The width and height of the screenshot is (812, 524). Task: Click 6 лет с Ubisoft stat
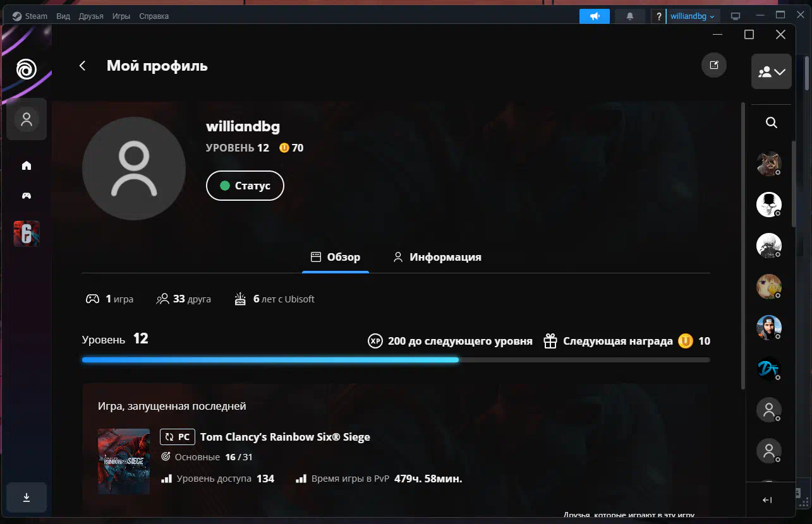pyautogui.click(x=274, y=299)
